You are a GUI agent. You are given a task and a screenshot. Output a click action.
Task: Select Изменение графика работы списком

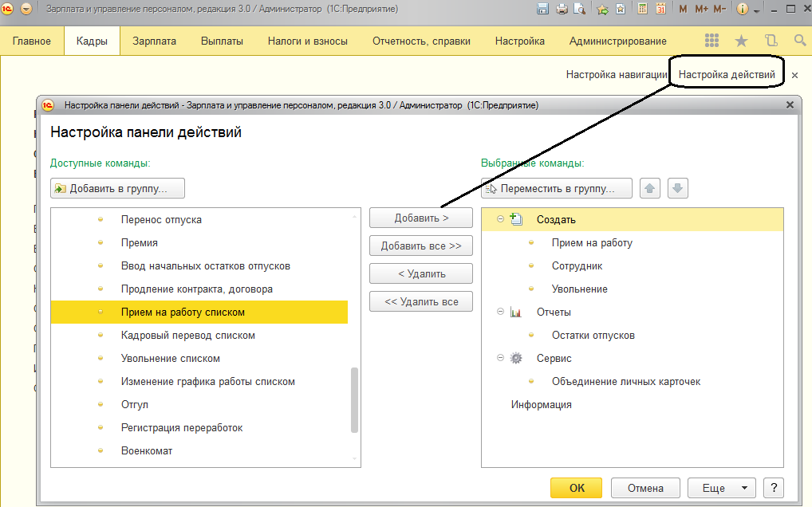207,382
